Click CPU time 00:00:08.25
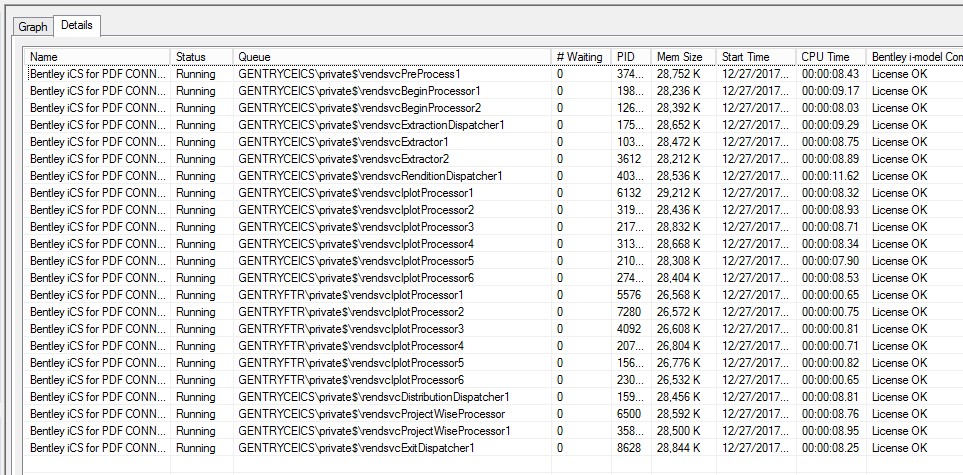The image size is (963, 475). [830, 448]
